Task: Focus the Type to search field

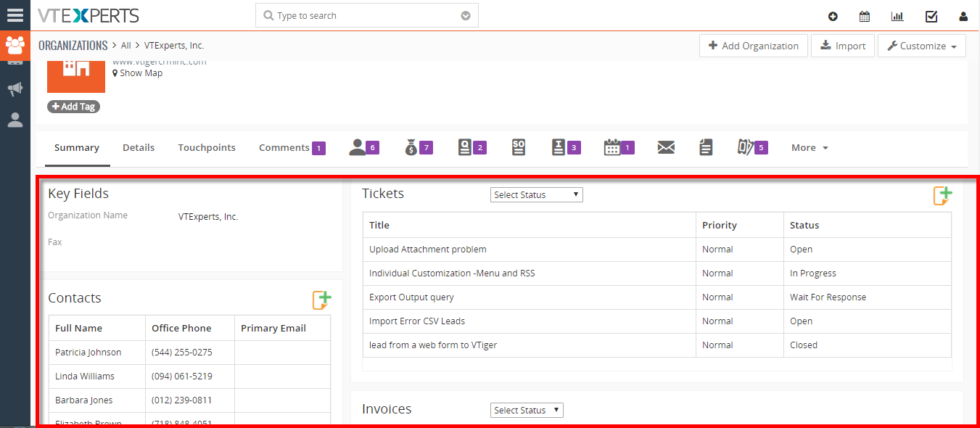Action: pos(366,16)
